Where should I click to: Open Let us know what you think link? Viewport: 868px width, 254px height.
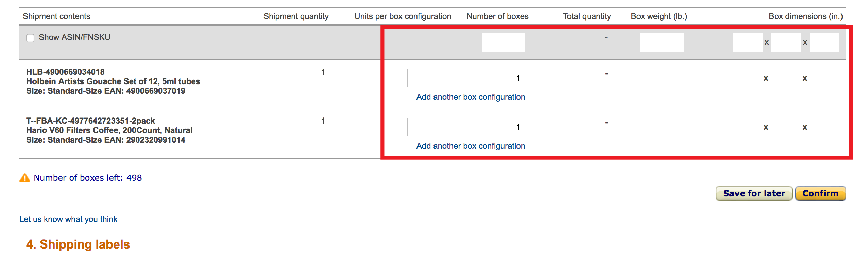tap(68, 219)
